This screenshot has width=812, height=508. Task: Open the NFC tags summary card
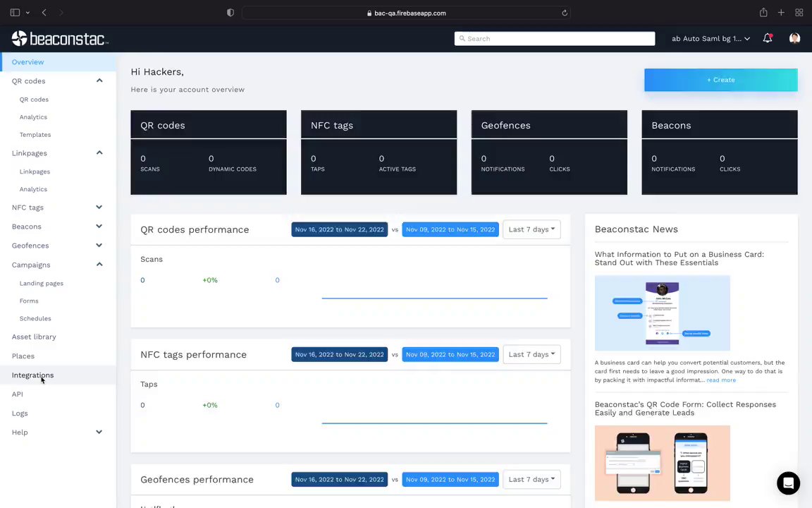click(x=379, y=152)
